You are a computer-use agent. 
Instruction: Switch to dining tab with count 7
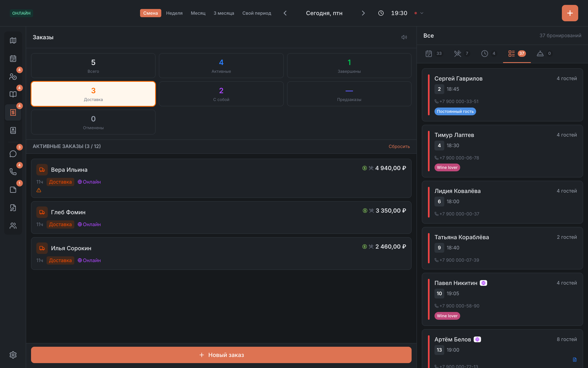click(x=461, y=54)
